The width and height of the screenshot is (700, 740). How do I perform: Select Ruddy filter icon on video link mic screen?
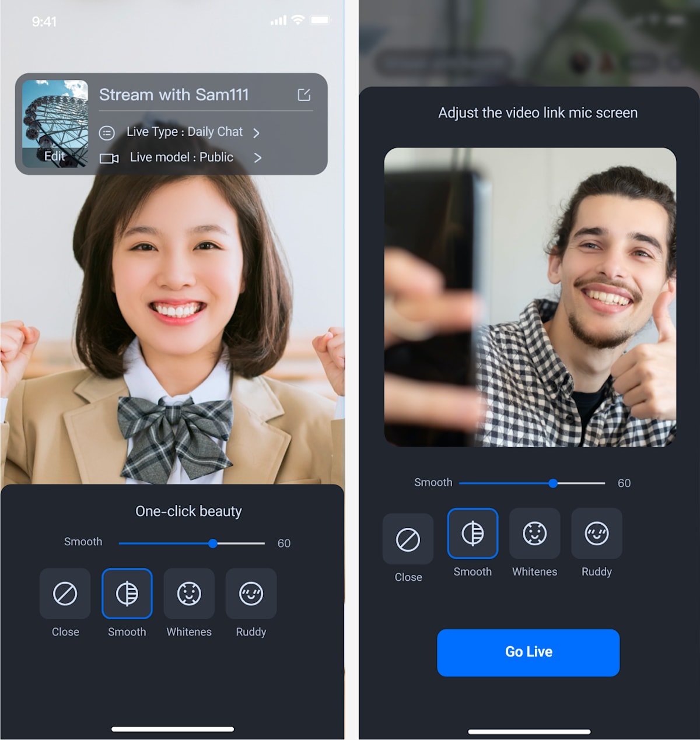(x=597, y=534)
